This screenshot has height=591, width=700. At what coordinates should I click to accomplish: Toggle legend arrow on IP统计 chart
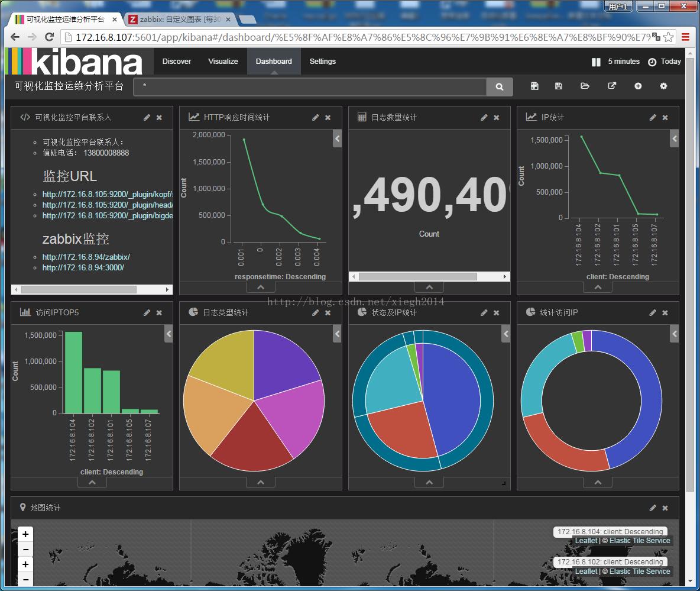[675, 138]
